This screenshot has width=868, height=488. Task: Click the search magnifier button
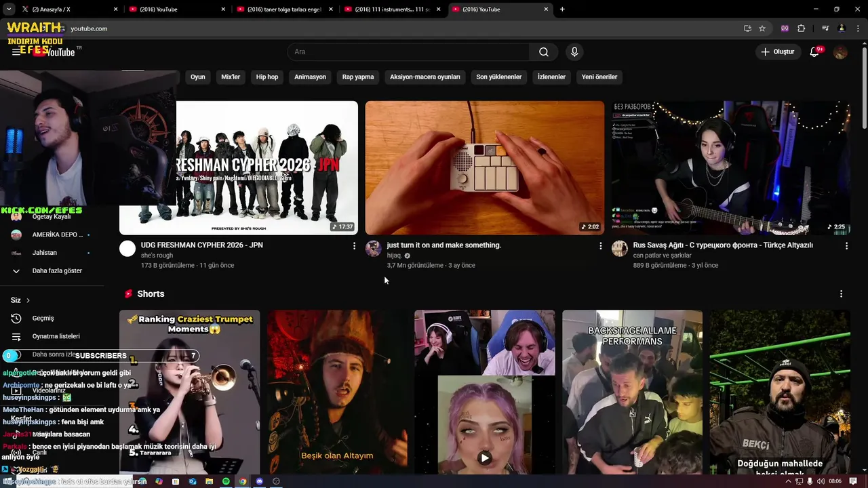pyautogui.click(x=544, y=52)
